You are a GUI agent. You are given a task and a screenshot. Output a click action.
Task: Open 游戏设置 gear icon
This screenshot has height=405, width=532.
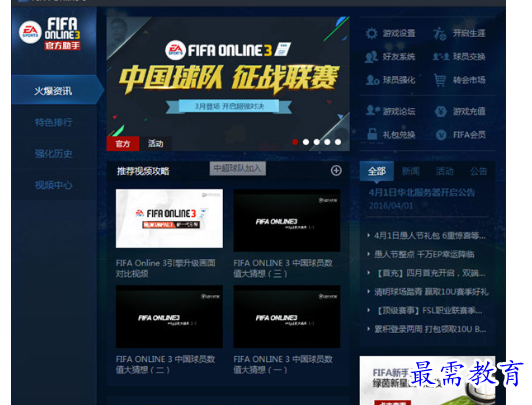coord(372,33)
